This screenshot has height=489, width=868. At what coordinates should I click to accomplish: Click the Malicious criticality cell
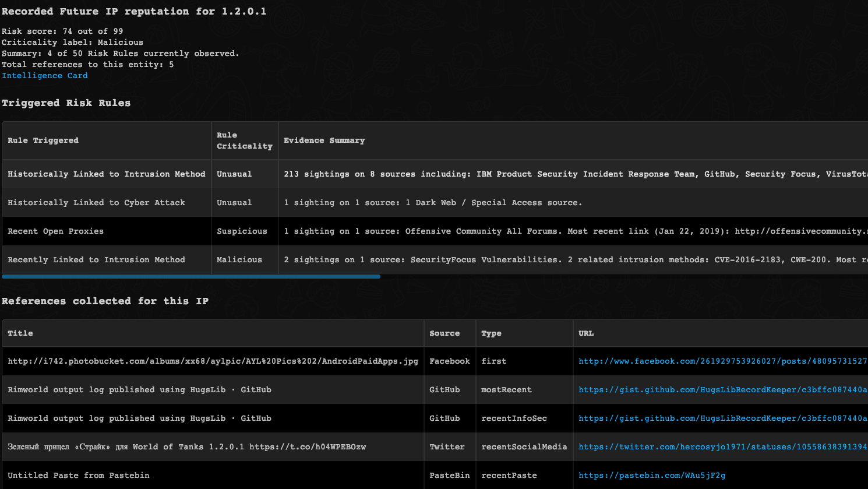point(239,260)
